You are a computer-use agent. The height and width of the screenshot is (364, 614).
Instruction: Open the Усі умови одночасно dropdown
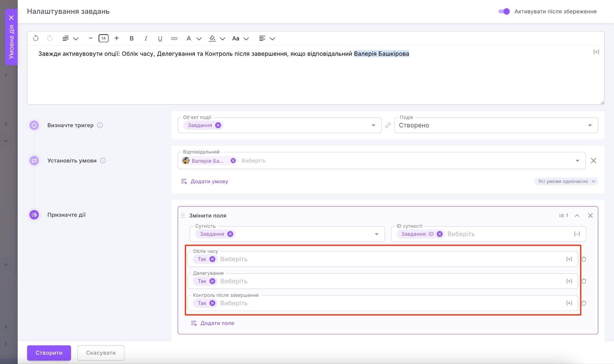coord(566,181)
